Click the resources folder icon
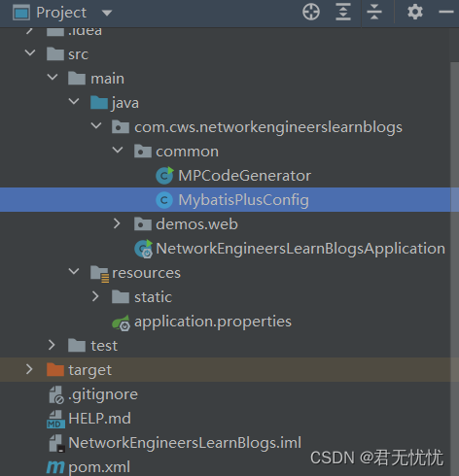459x476 pixels. pyautogui.click(x=99, y=274)
